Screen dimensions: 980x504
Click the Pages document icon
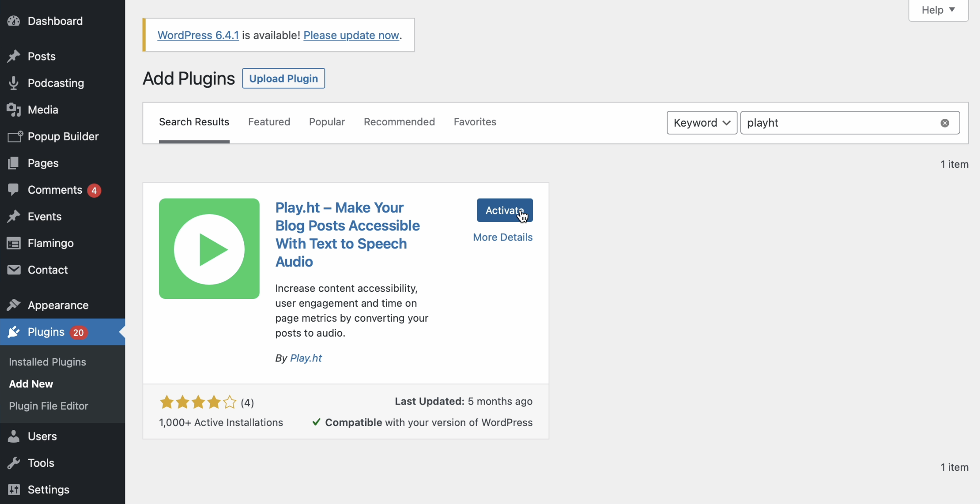click(x=14, y=163)
